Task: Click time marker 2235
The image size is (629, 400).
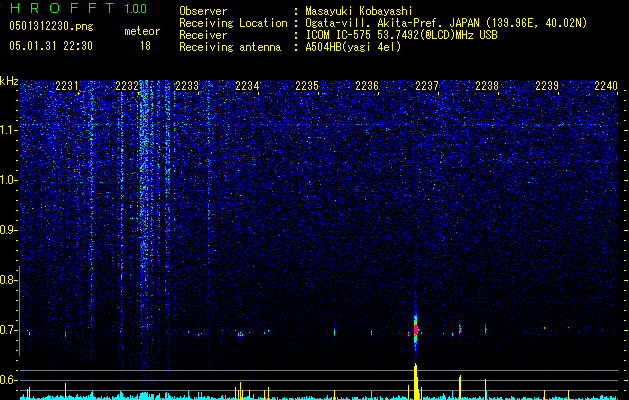Action: tap(307, 86)
